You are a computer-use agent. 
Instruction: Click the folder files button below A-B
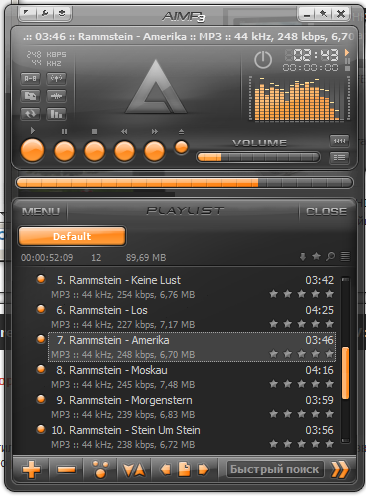[30, 96]
